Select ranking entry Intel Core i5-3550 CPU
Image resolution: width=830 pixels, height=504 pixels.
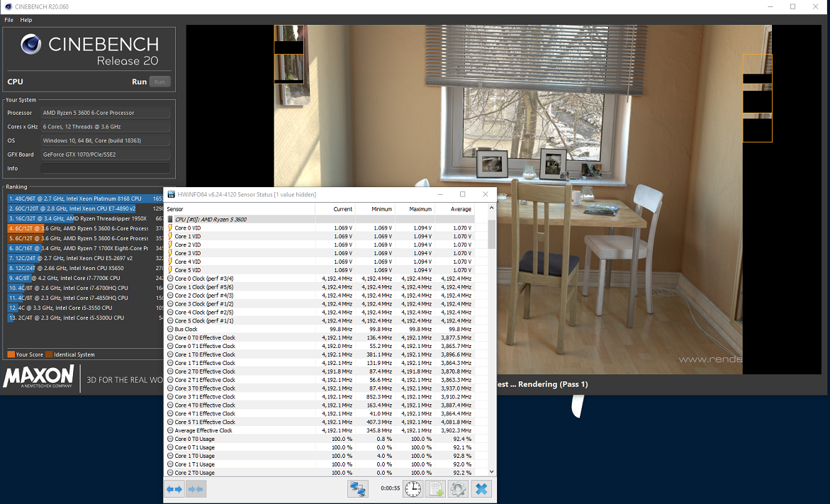click(x=85, y=308)
